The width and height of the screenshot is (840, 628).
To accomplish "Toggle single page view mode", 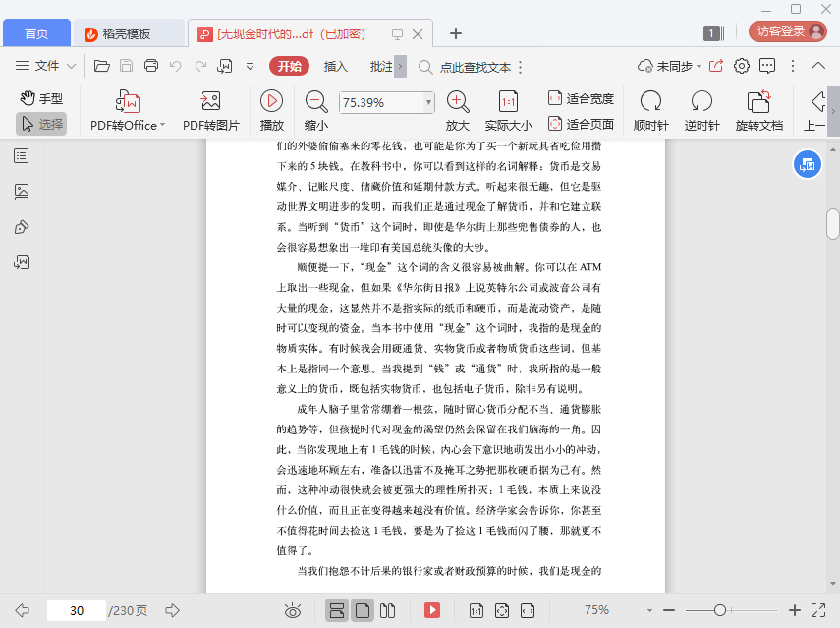I will [x=363, y=610].
